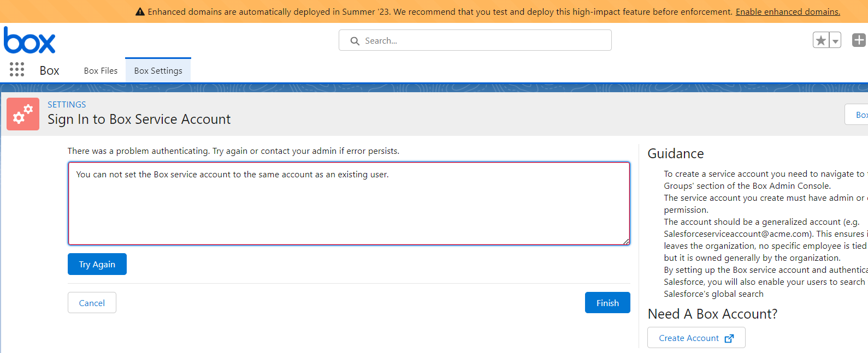Click the external link icon beside Create Account

coord(729,338)
